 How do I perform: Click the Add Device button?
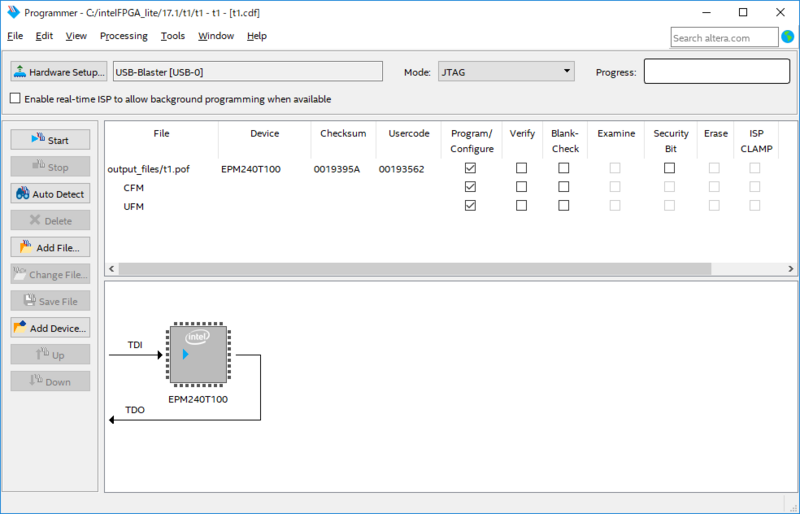tap(50, 328)
